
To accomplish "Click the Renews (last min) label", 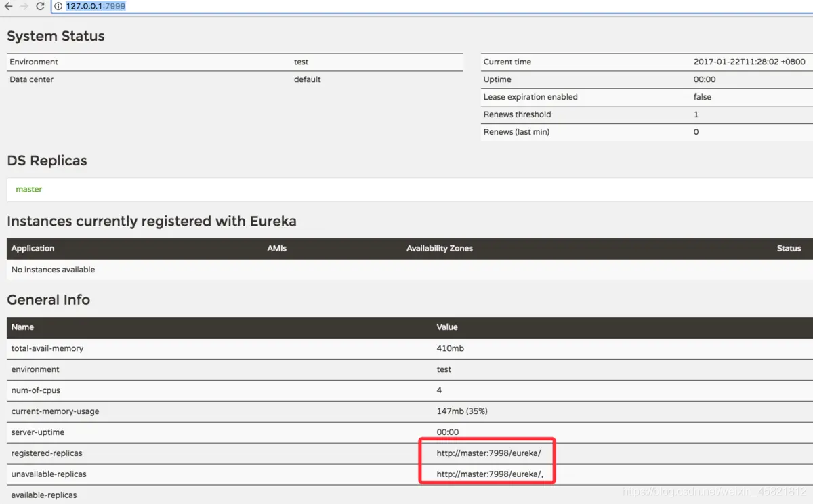I will click(x=516, y=132).
